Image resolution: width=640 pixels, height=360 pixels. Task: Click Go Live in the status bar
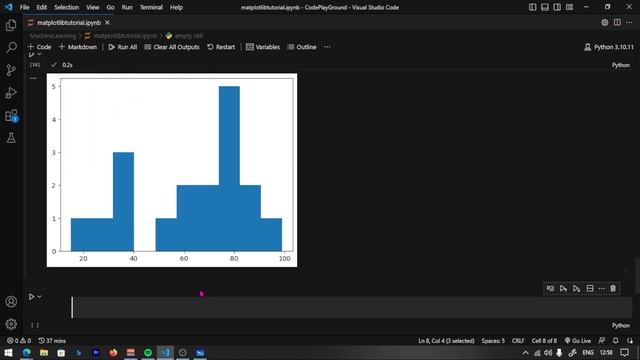578,340
